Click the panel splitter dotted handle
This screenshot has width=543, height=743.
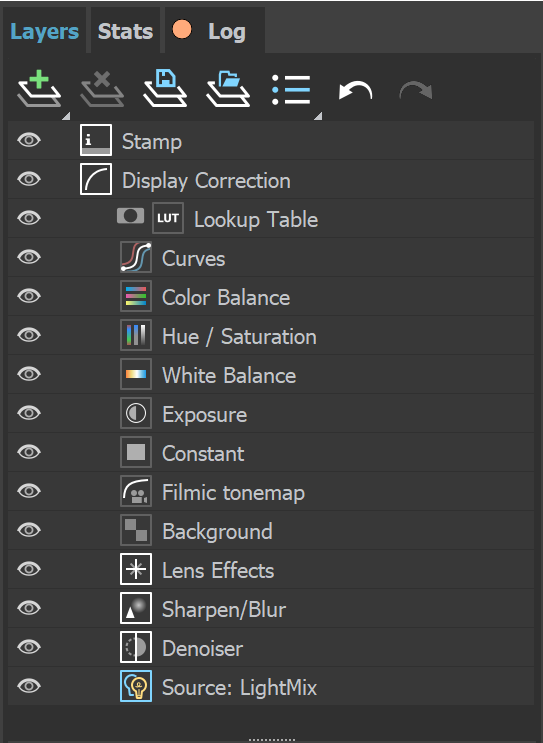[x=272, y=739]
